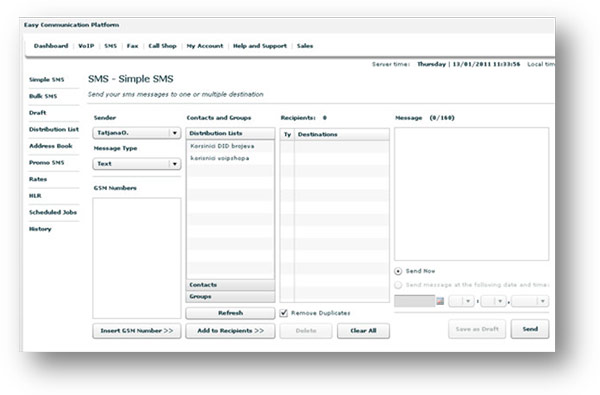Click the Send button
Image resolution: width=600 pixels, height=395 pixels.
click(530, 329)
